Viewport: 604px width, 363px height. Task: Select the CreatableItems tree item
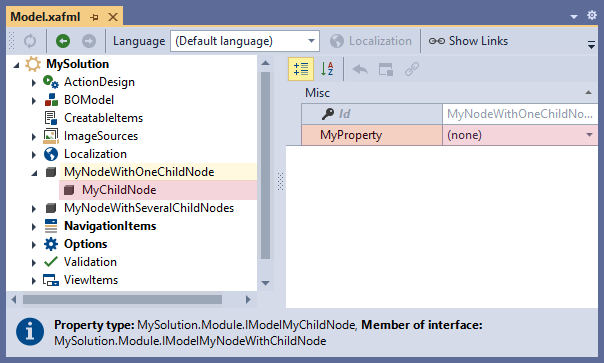pos(103,118)
